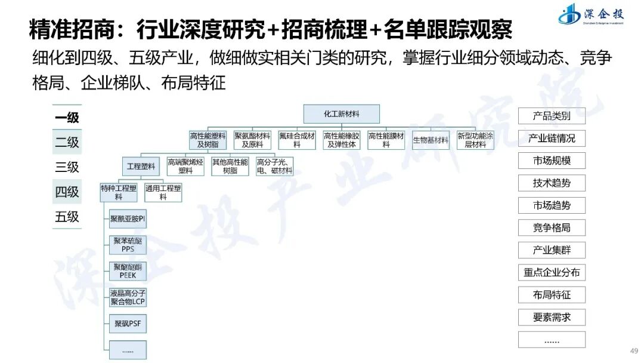Click the 产品类别 item
Viewport: 644px width, 363px height.
point(552,116)
